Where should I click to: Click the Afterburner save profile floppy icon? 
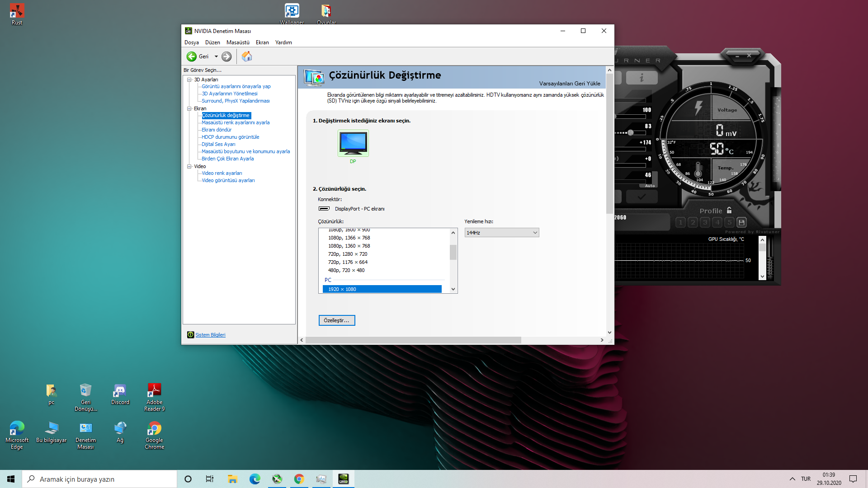(741, 222)
